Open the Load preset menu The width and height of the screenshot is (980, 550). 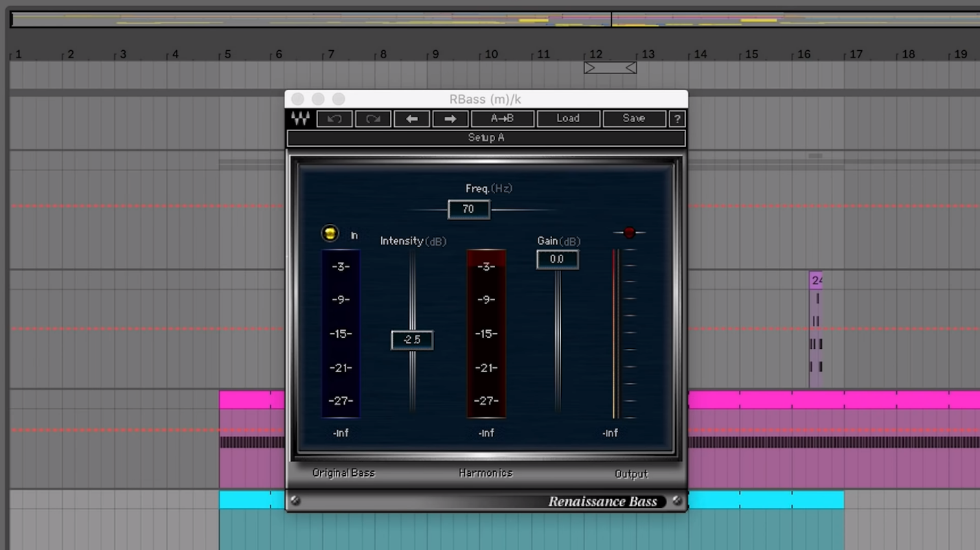(x=568, y=119)
